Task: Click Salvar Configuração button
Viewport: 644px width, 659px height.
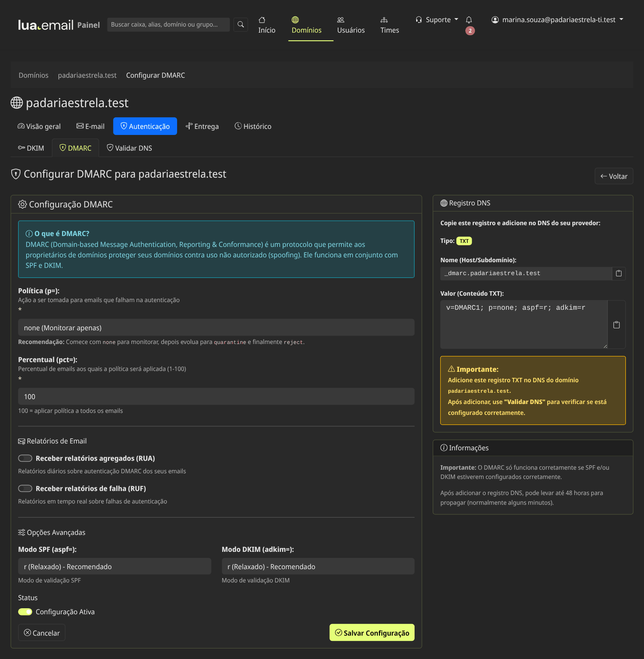Action: pyautogui.click(x=372, y=633)
